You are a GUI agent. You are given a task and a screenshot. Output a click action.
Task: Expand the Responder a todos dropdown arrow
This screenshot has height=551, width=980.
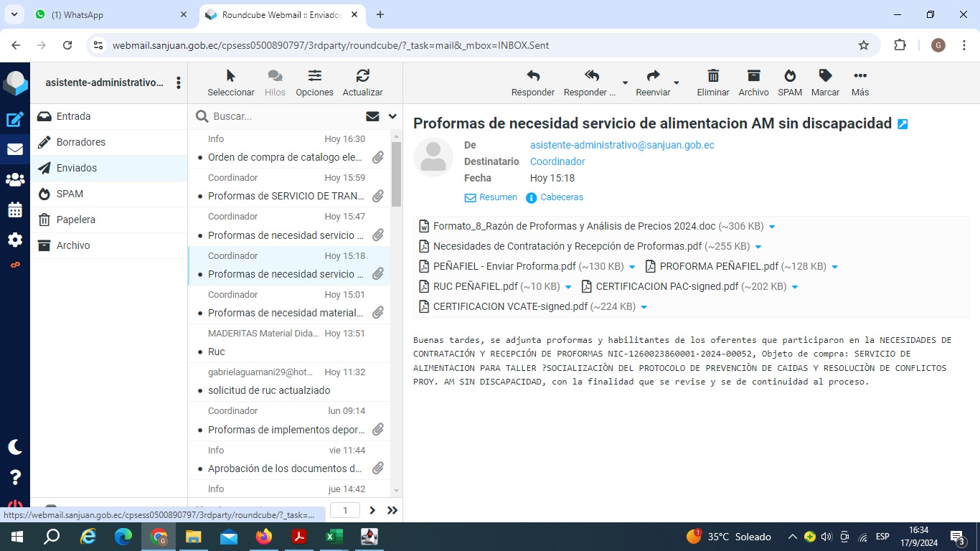pyautogui.click(x=625, y=83)
